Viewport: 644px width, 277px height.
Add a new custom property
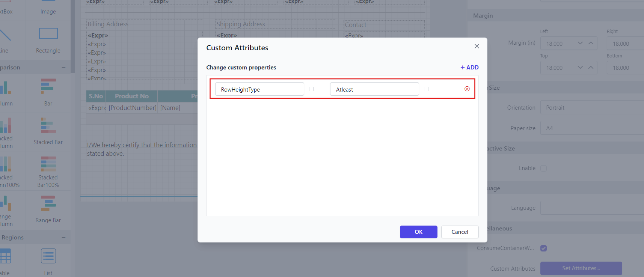469,68
